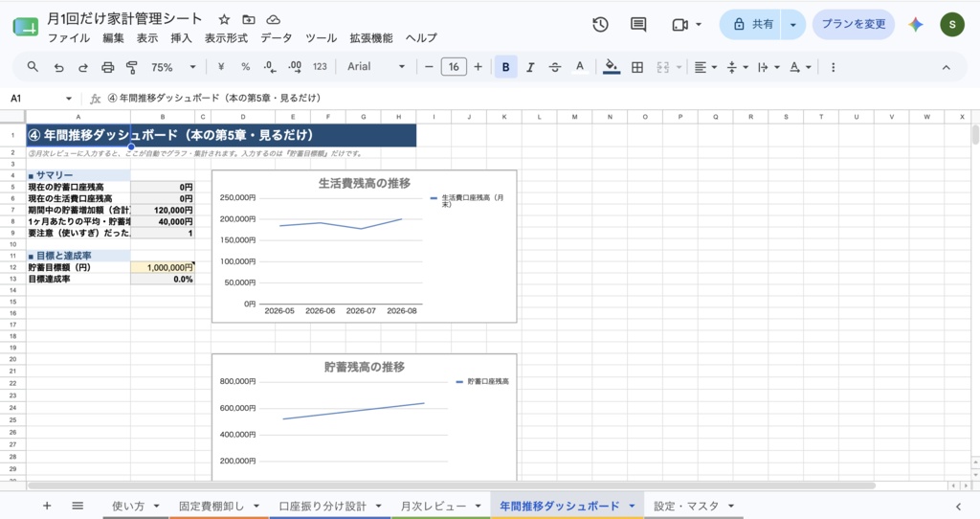Decrease decimal places
The image size is (980, 519).
[x=269, y=67]
